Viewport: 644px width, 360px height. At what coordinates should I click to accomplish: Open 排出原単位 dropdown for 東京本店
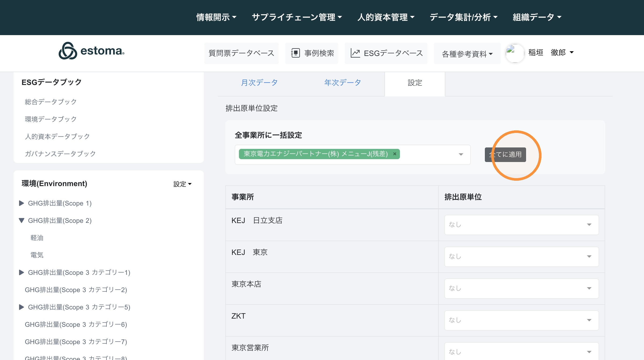[x=522, y=289]
